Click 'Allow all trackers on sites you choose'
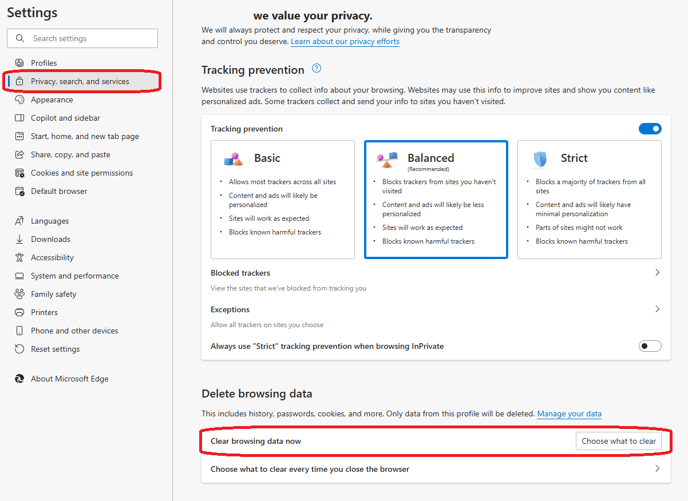 (x=267, y=325)
